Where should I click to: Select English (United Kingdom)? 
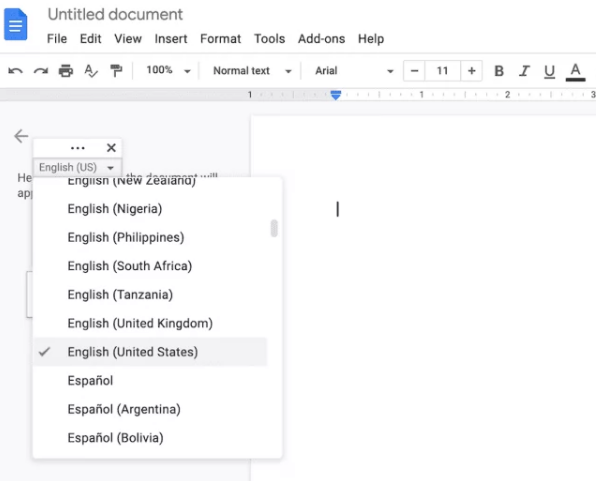pos(150,323)
